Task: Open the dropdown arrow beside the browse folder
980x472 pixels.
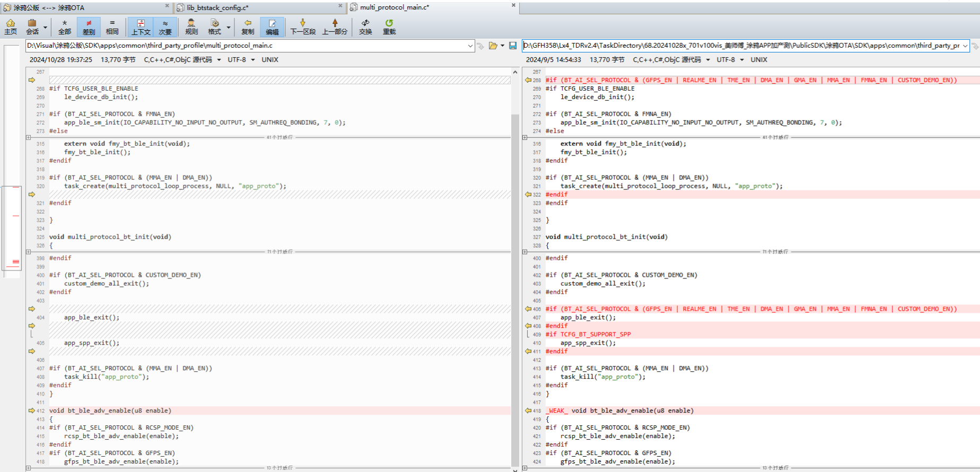Action: click(503, 46)
